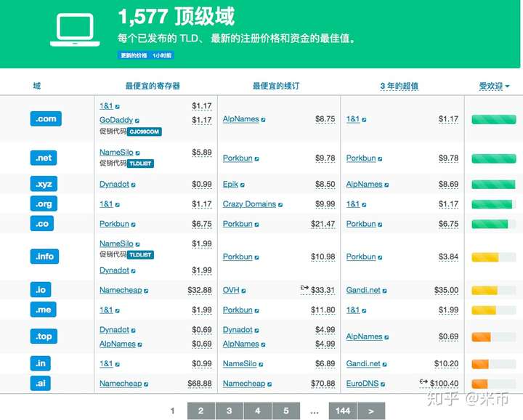
Task: Sort by 3 年的超值 column header
Action: point(400,86)
